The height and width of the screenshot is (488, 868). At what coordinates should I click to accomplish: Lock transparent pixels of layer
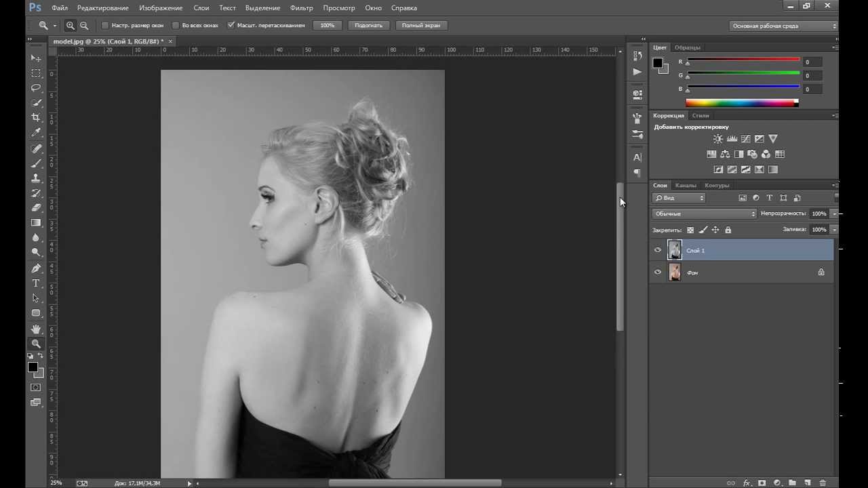tap(690, 230)
